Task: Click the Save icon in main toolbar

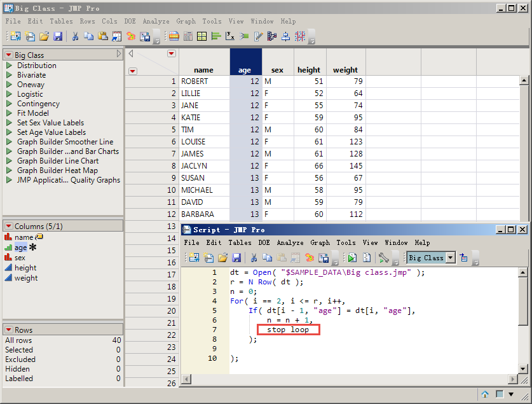Action: [57, 36]
